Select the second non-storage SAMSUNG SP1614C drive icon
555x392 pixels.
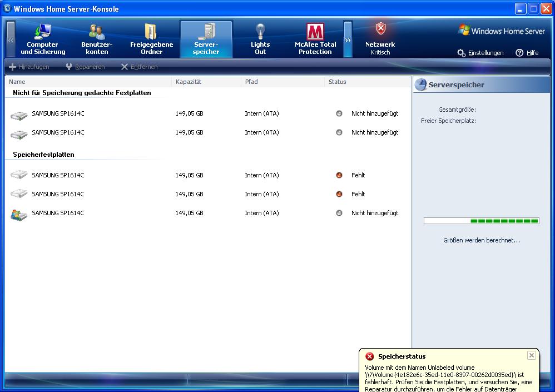pos(19,135)
